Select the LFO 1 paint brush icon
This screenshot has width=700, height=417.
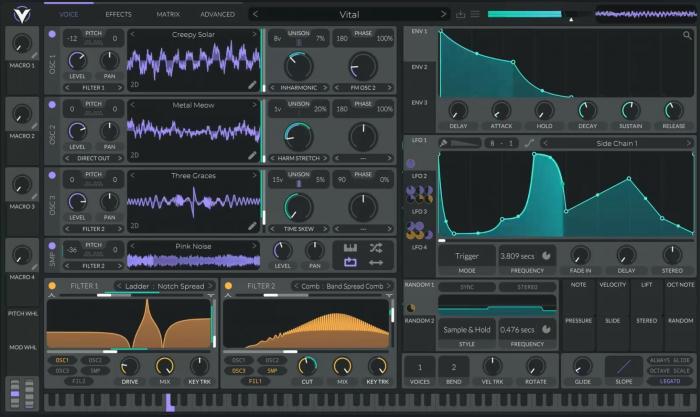pyautogui.click(x=443, y=143)
